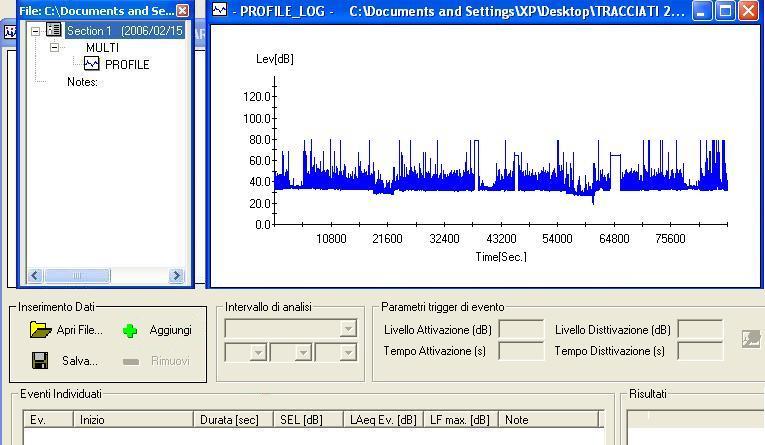Collapse the MULTI tree node
Viewport: 765px width, 445px height.
tap(54, 47)
